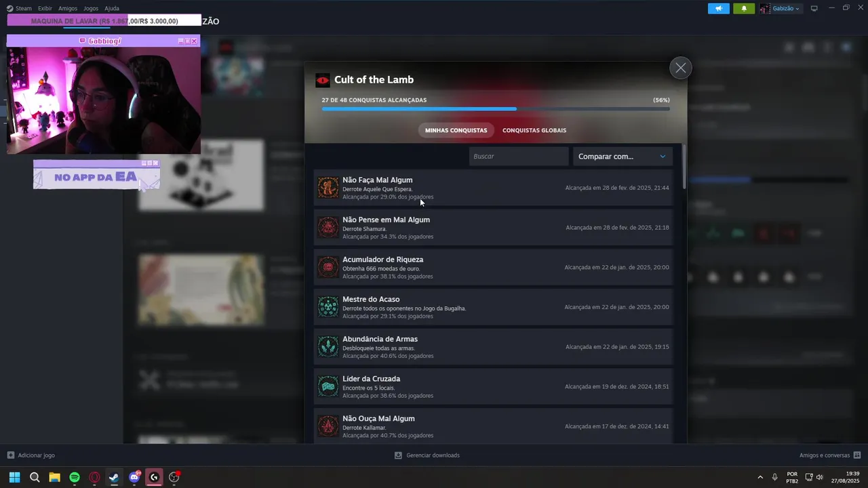The width and height of the screenshot is (868, 488).
Task: Open Opera GX from the taskbar
Action: 94,477
